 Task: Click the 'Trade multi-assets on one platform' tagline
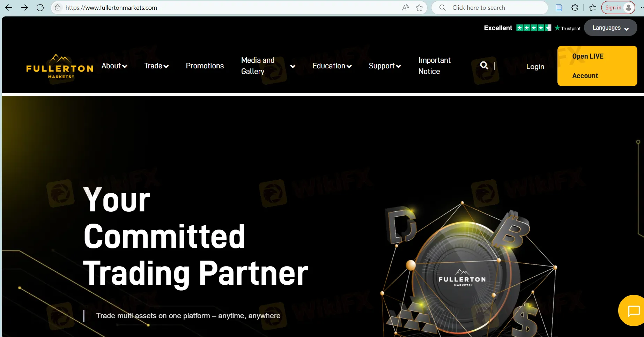pos(188,316)
